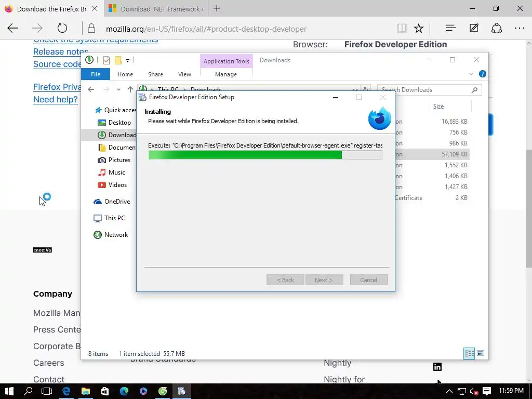The width and height of the screenshot is (532, 399).
Task: Click the moz://a logo
Action: (43, 250)
